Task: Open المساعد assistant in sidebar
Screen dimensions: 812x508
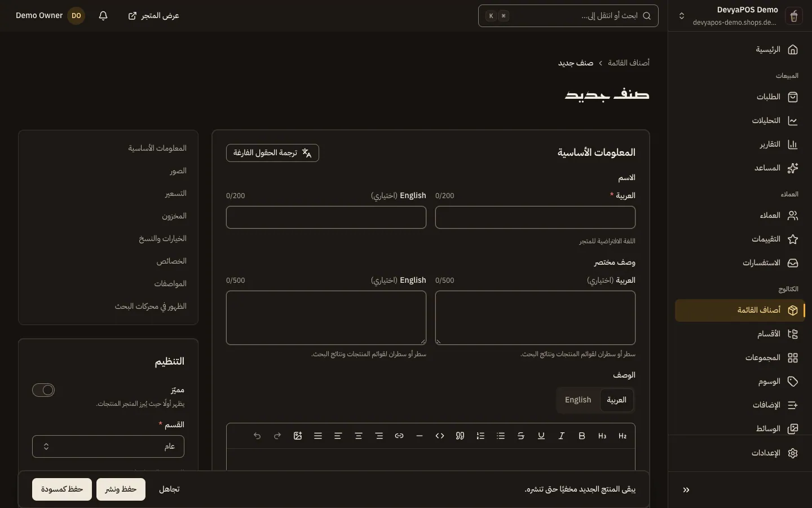Action: click(740, 168)
